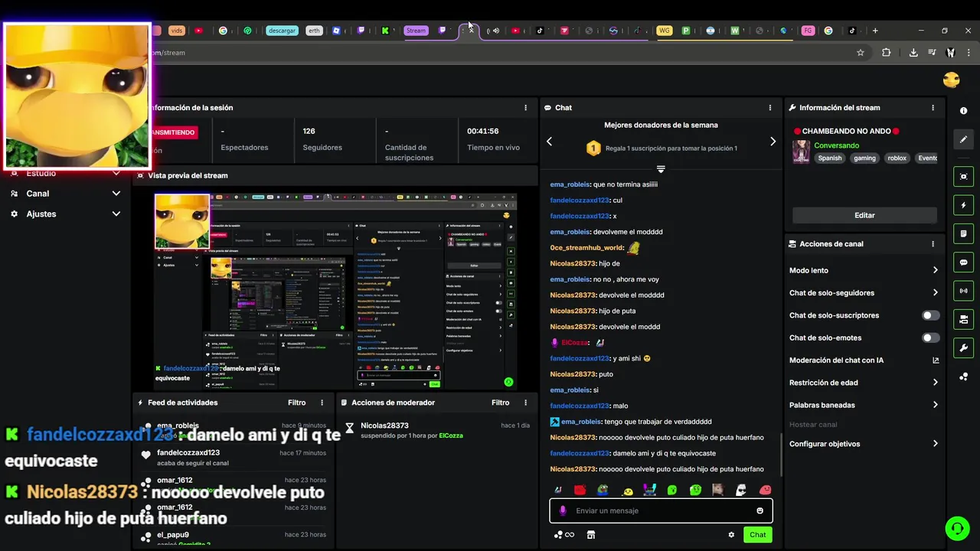Open Acciones de canal three-dot menu
Screen dimensions: 980x551
point(933,244)
